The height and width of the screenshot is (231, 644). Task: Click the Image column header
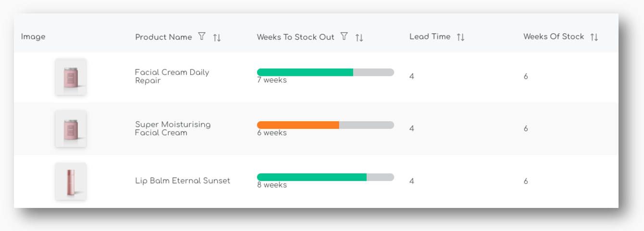(x=33, y=37)
